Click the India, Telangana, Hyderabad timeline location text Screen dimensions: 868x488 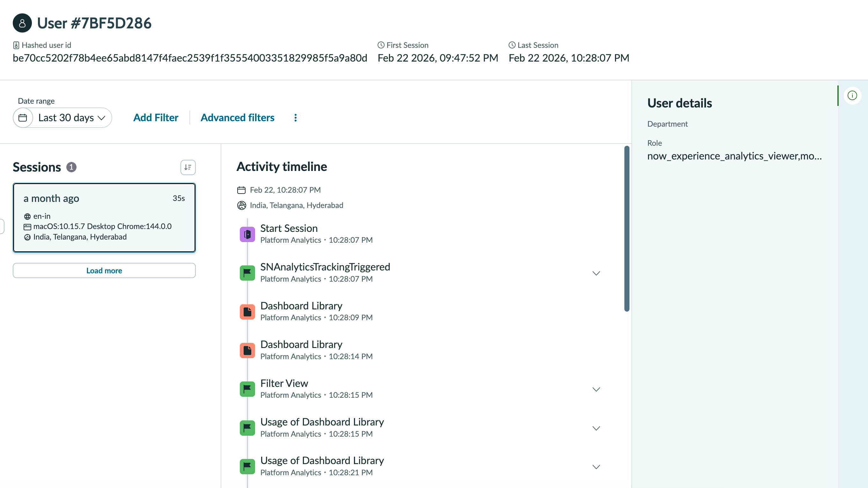coord(297,205)
